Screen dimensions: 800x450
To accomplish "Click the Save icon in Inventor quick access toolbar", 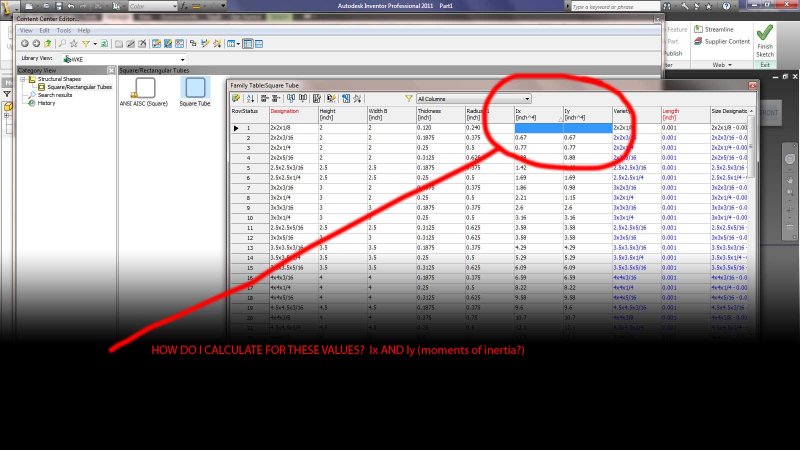I will (59, 6).
